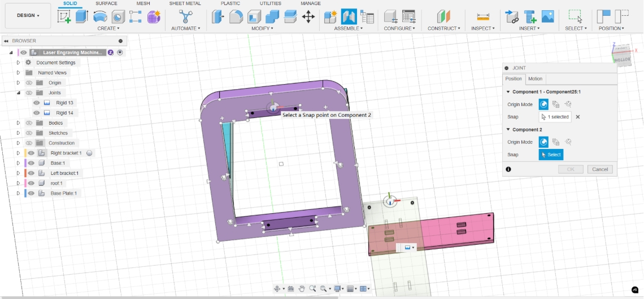
Task: Open the MODIFY dropdown menu
Action: [263, 28]
